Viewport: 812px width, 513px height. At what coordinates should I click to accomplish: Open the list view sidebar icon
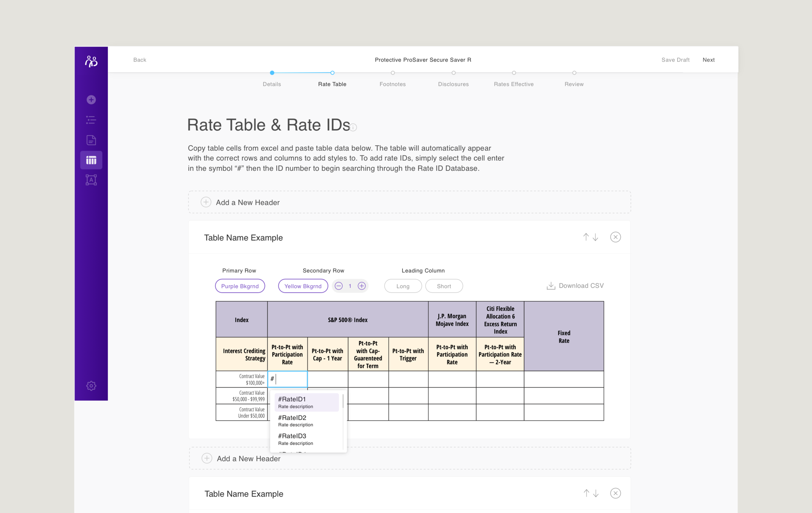pos(91,120)
